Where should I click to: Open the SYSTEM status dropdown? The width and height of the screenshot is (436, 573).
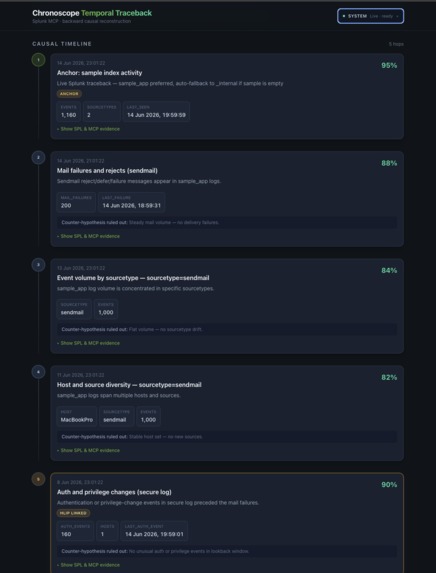click(370, 16)
